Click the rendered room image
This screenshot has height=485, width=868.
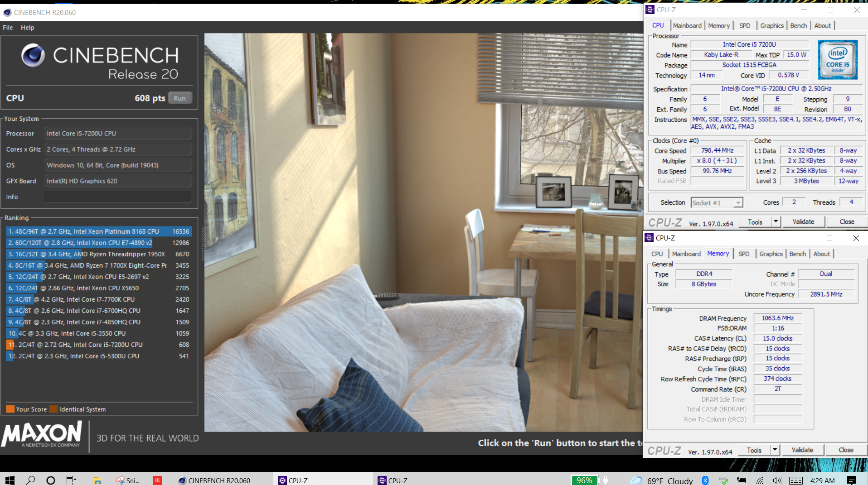(423, 232)
